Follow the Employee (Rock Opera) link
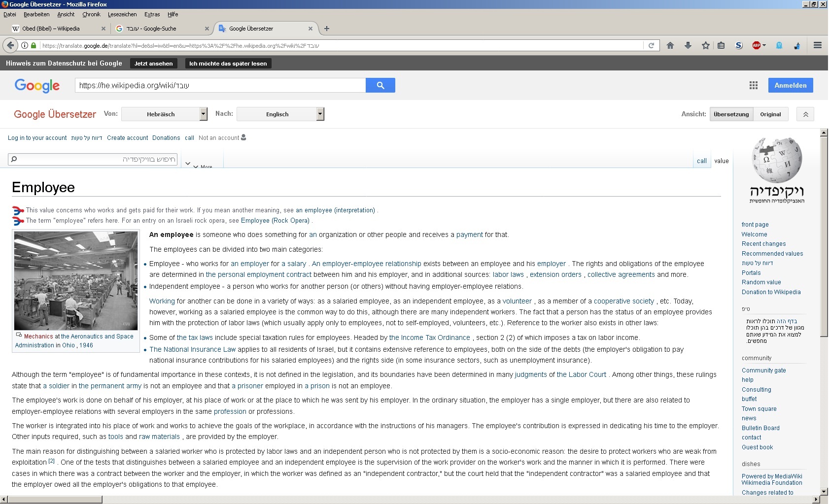The height and width of the screenshot is (504, 829). [x=275, y=221]
